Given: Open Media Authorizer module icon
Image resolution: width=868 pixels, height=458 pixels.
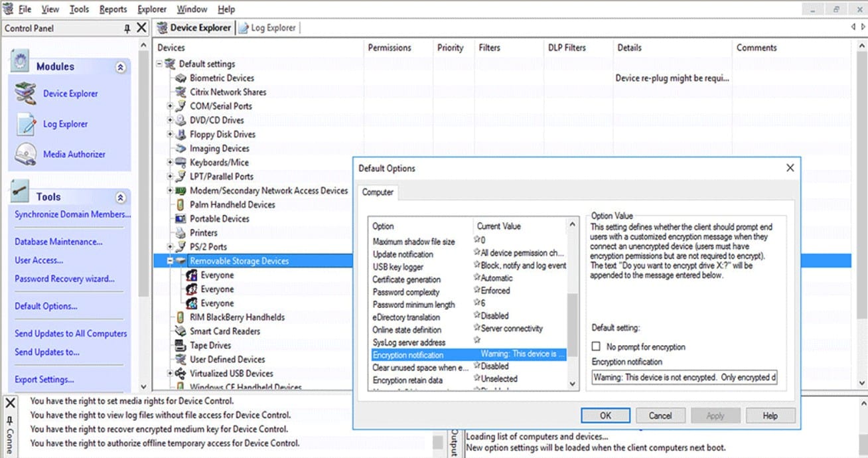Looking at the screenshot, I should click(25, 154).
